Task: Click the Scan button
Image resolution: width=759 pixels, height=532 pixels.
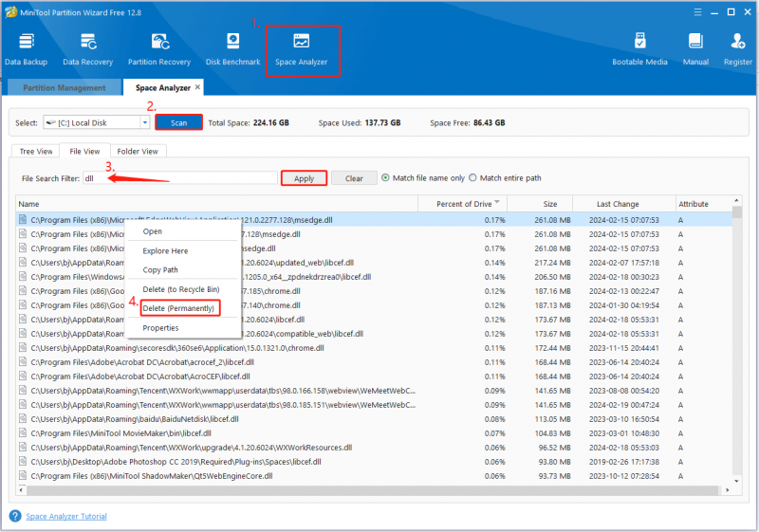Action: (178, 123)
